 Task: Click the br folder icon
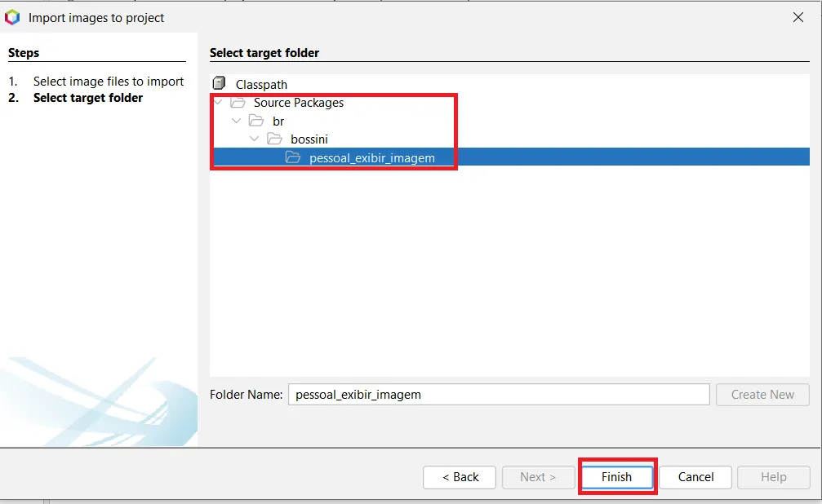(x=256, y=121)
